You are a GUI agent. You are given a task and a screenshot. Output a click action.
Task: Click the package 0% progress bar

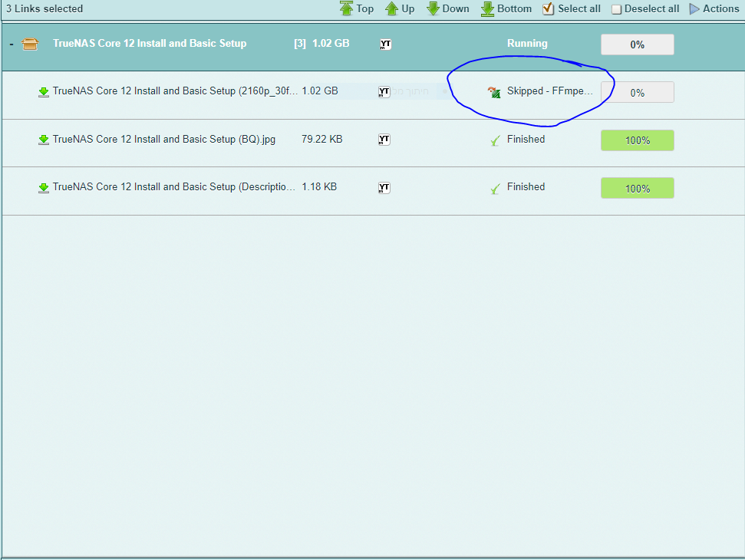coord(637,44)
